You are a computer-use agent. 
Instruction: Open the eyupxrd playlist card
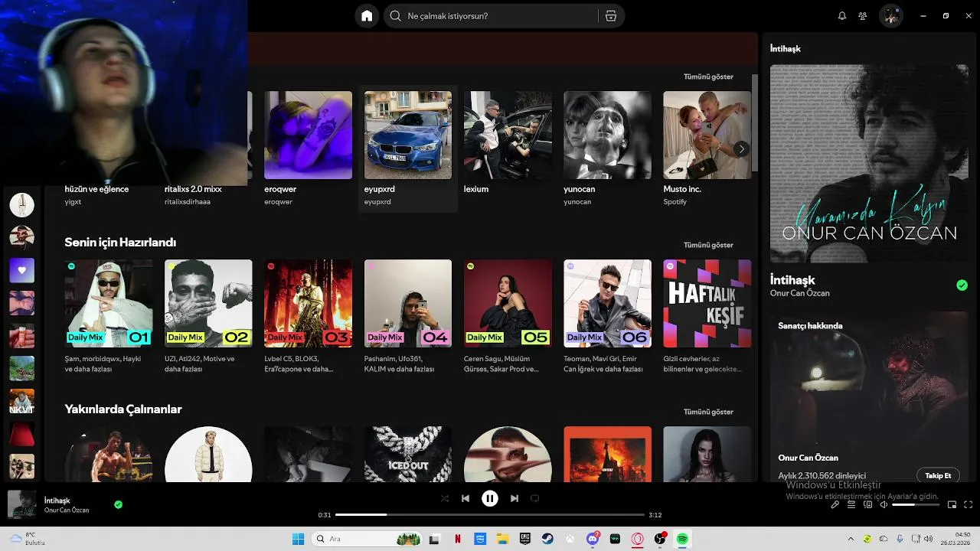[408, 149]
